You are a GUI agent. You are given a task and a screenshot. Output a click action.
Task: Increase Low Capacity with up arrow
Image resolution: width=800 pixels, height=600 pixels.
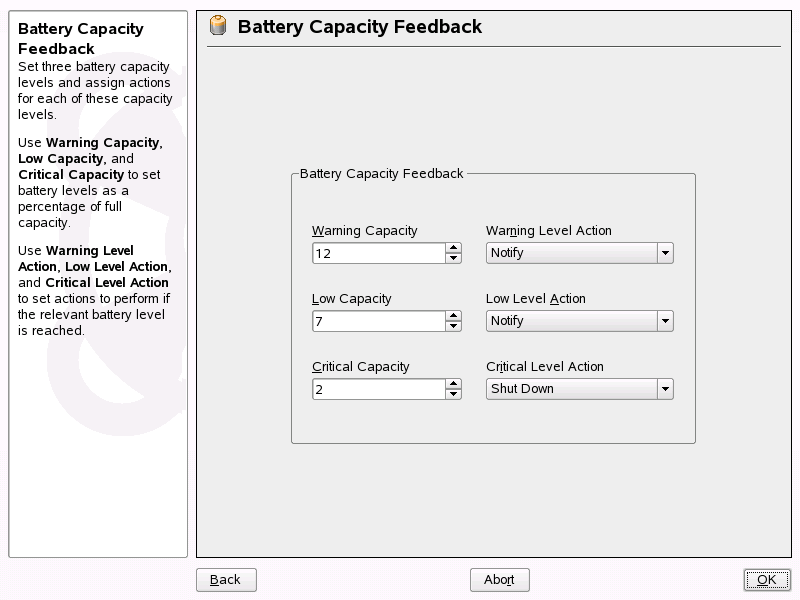click(453, 316)
